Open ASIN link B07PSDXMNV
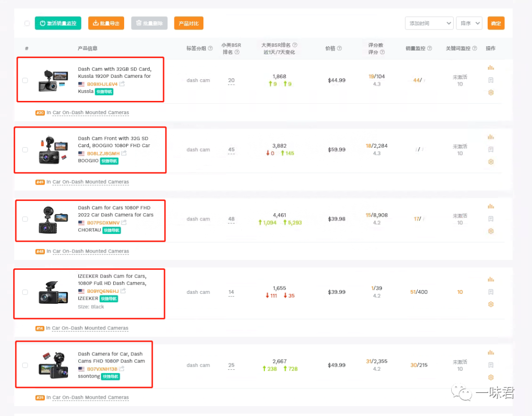The height and width of the screenshot is (416, 532). point(103,223)
